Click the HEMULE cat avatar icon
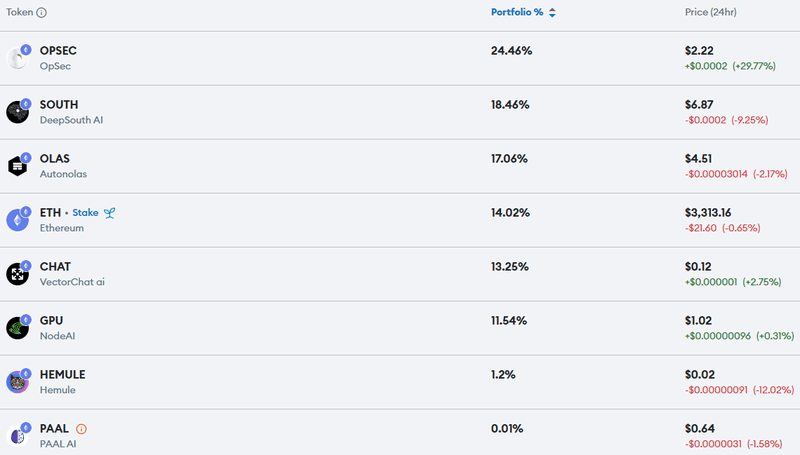 tap(17, 383)
